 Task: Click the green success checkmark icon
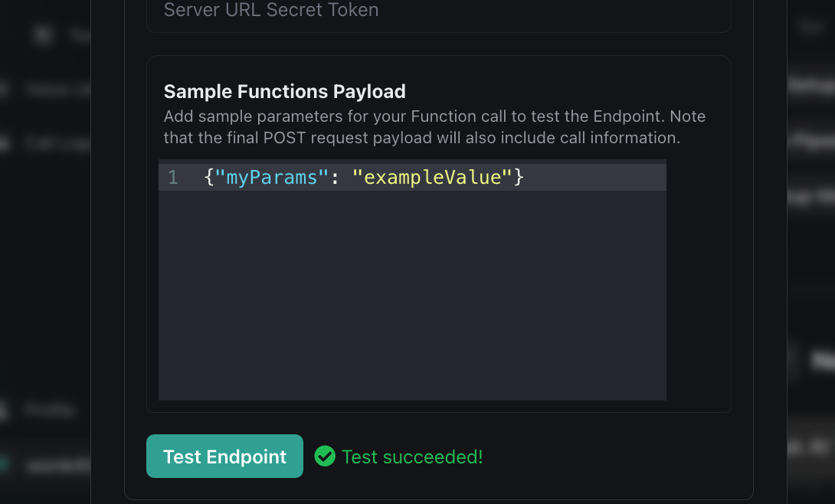(325, 457)
